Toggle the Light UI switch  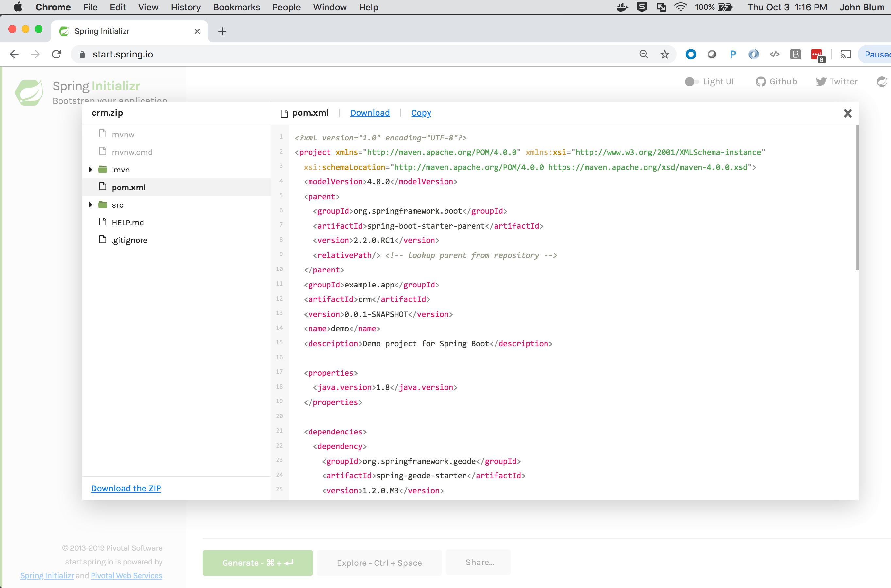(692, 81)
